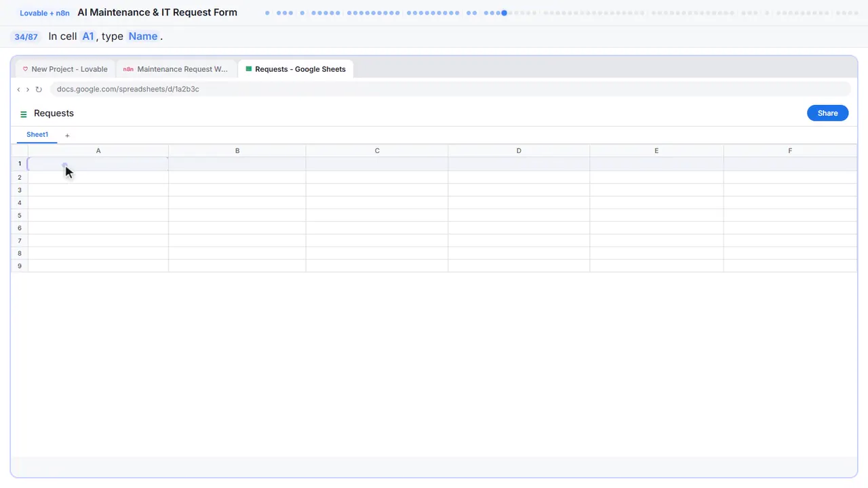Click the reload page icon
This screenshot has width=868, height=488.
[39, 89]
